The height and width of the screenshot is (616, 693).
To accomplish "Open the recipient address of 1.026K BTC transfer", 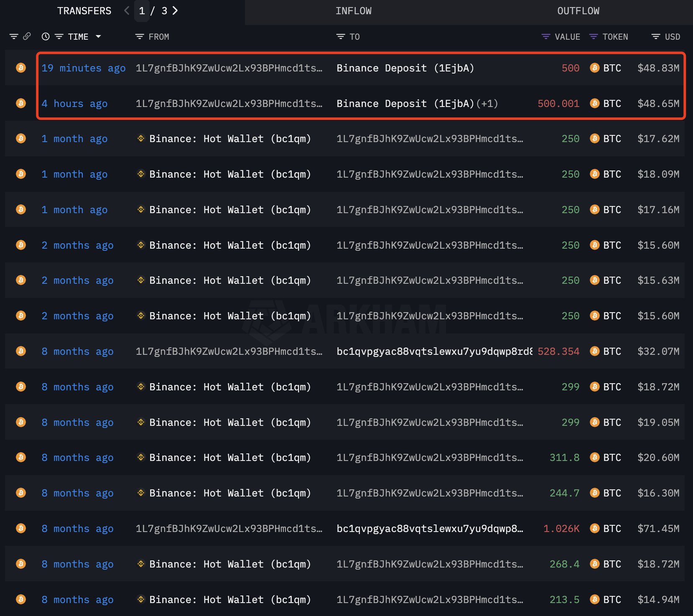I will click(429, 529).
